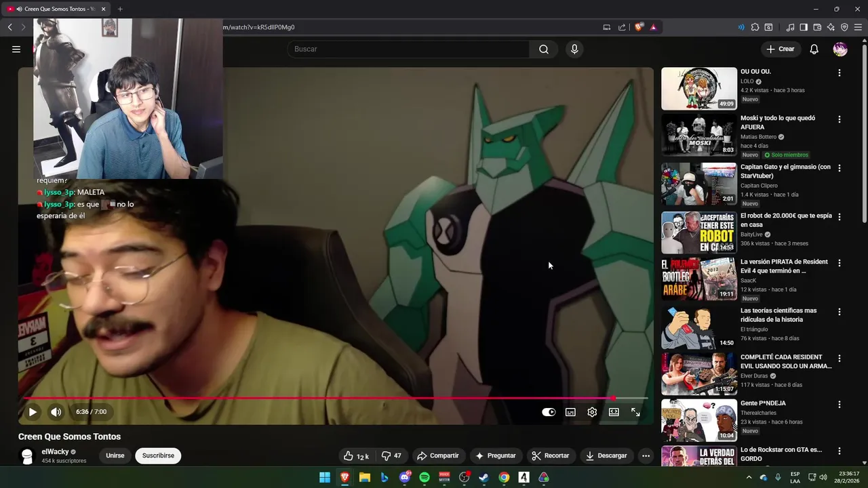Open options menu for 'OU OU OU.' video
Screen dimensions: 868x488
coord(839,73)
